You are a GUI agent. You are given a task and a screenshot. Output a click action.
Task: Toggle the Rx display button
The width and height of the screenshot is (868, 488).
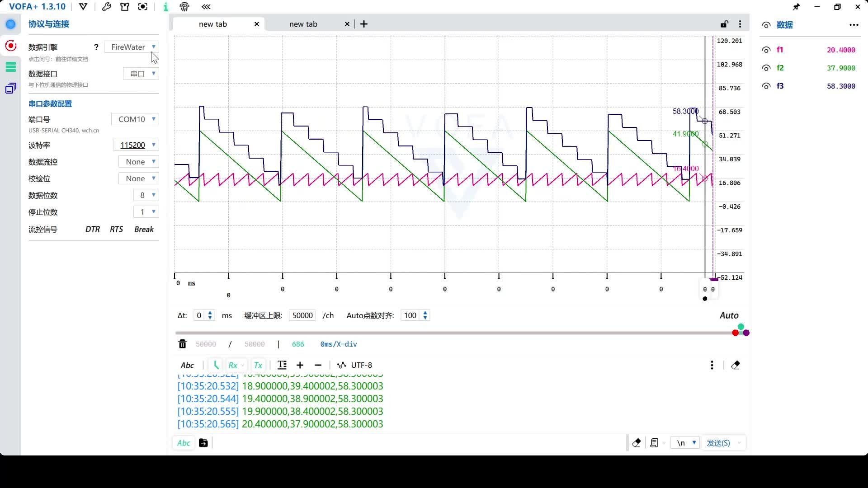[233, 365]
